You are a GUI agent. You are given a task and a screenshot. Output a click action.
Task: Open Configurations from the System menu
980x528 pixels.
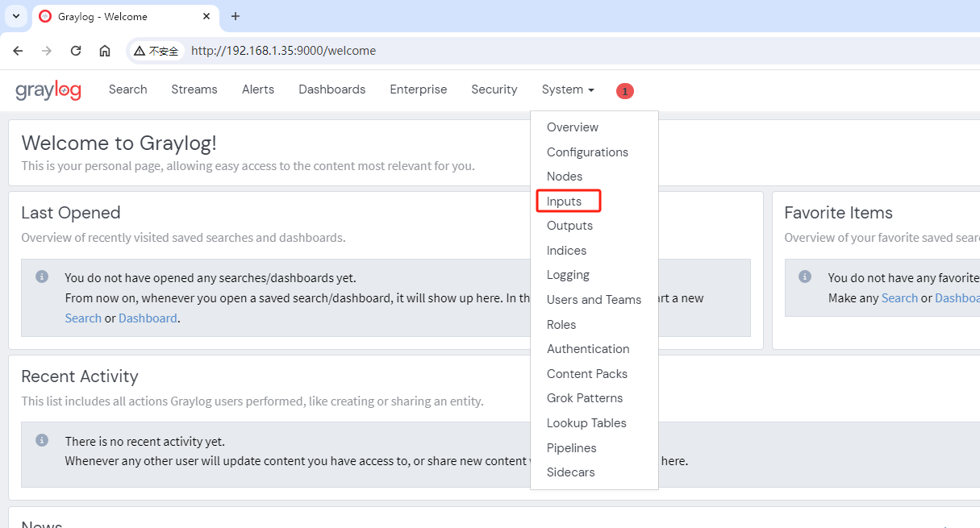pyautogui.click(x=587, y=152)
